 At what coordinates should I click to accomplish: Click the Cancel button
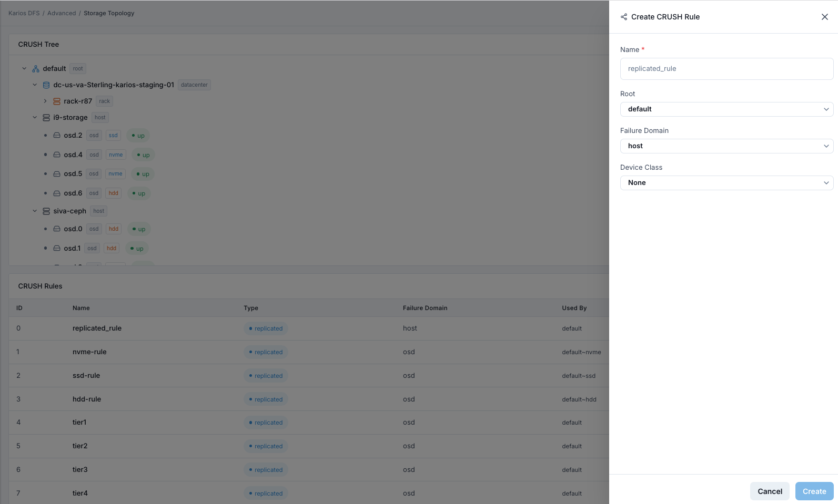tap(770, 491)
